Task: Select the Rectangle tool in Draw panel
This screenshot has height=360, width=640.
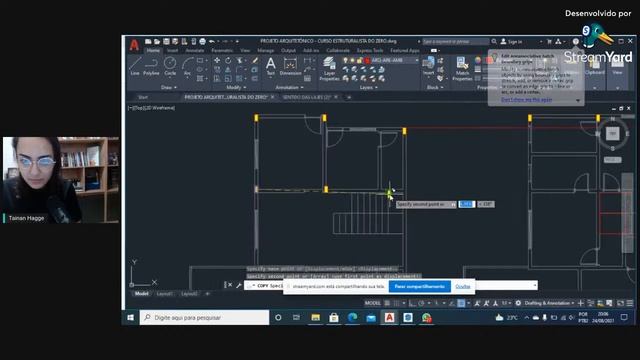Action: click(x=200, y=60)
